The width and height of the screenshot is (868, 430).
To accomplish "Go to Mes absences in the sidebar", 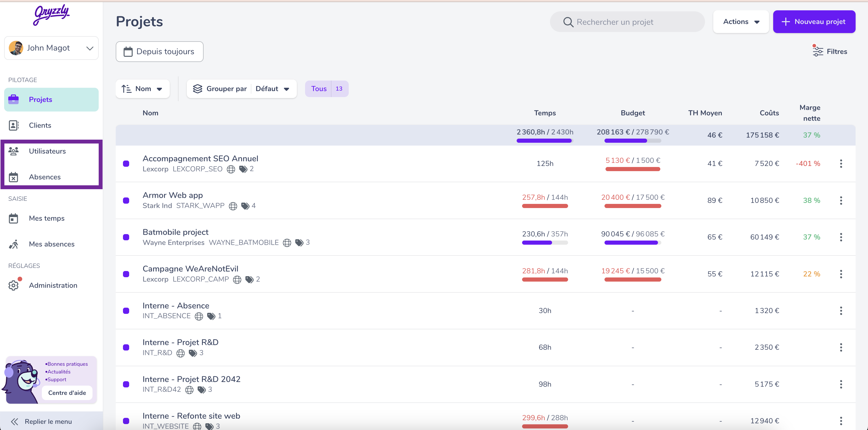I will (51, 244).
